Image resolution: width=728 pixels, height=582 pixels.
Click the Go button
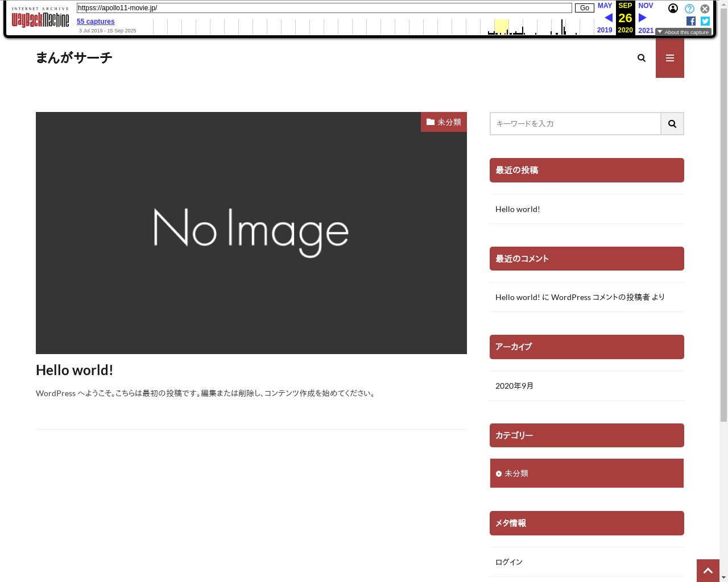click(584, 8)
